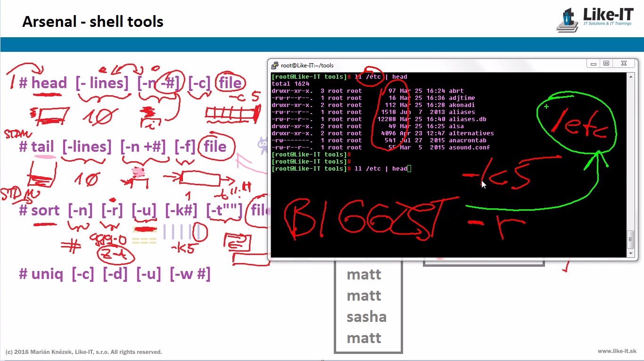Select 'alternatives' in the terminal listing
The image size is (644, 361).
[x=471, y=133]
